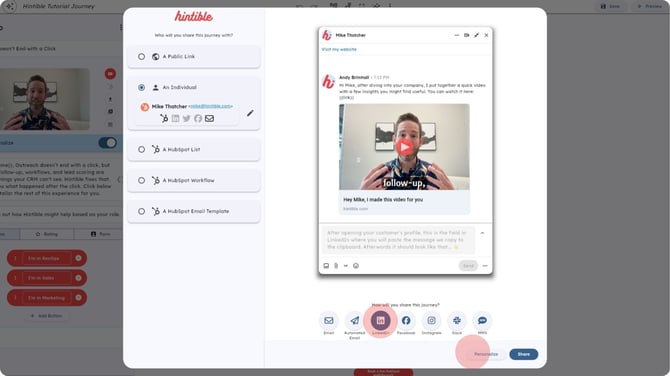The height and width of the screenshot is (376, 670).
Task: Choose the Facebook sharing icon
Action: pos(406,320)
